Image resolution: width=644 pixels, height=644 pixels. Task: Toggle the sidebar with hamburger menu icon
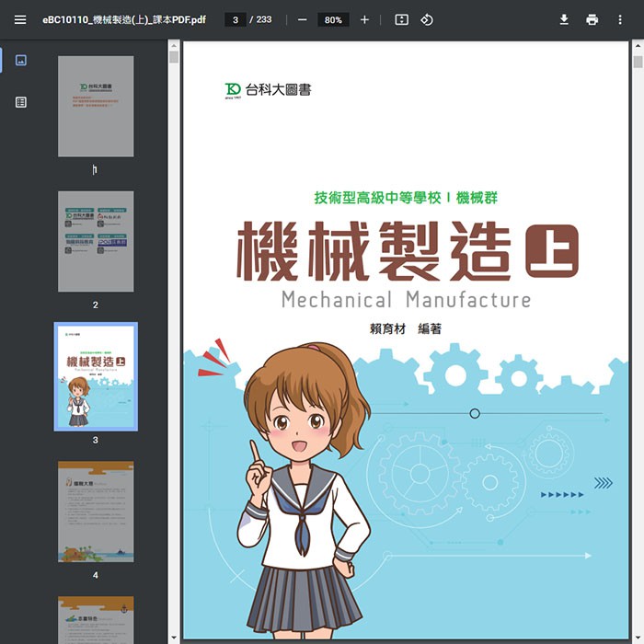20,19
